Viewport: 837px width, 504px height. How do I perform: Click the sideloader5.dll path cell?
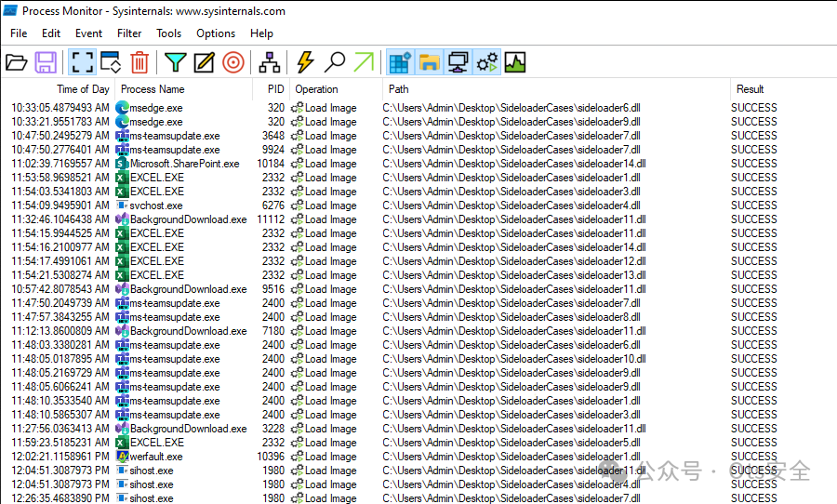pos(511,443)
